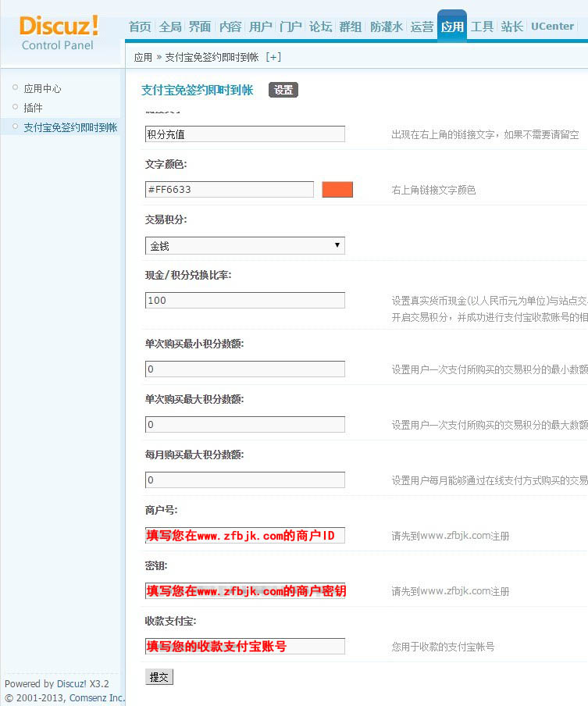Click the 提交 submit button
The width and height of the screenshot is (588, 706).
(x=159, y=677)
